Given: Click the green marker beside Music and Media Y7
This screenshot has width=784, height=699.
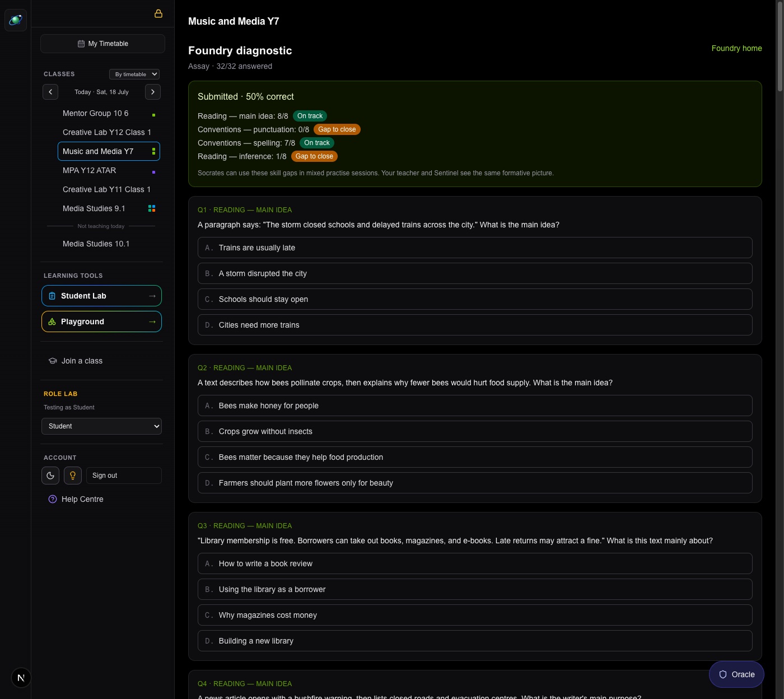Looking at the screenshot, I should click(x=153, y=151).
